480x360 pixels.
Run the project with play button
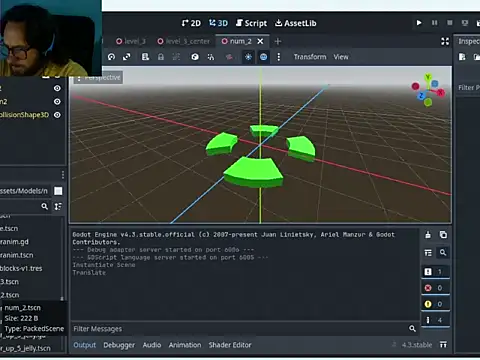[419, 23]
